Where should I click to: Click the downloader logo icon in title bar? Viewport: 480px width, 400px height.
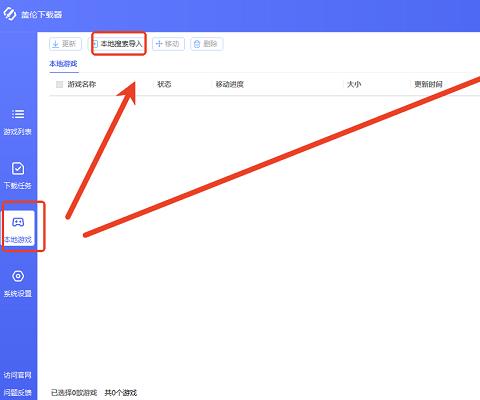(x=9, y=14)
